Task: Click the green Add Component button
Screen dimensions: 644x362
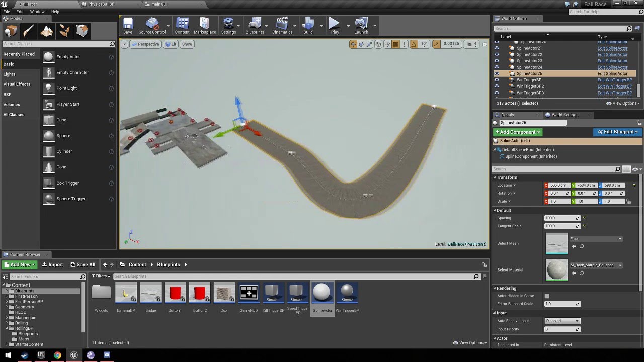Action: click(517, 132)
